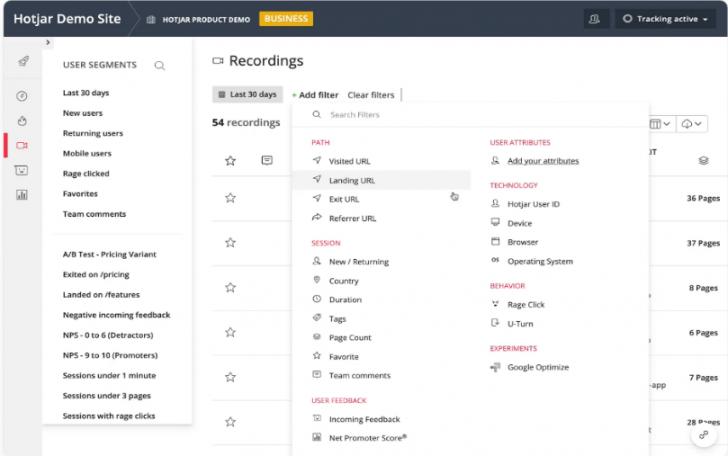Choose the Page Count filter option
This screenshot has height=456, width=728.
[350, 338]
